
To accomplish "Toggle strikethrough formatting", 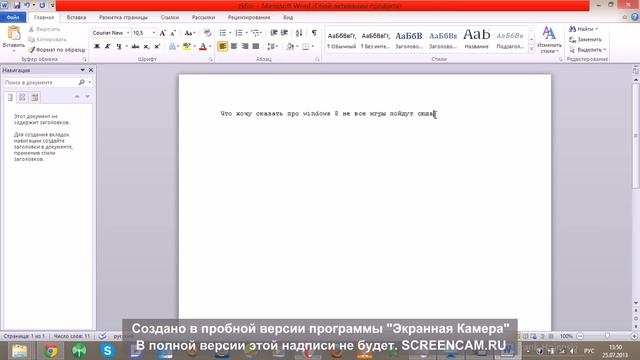I will click(x=135, y=47).
